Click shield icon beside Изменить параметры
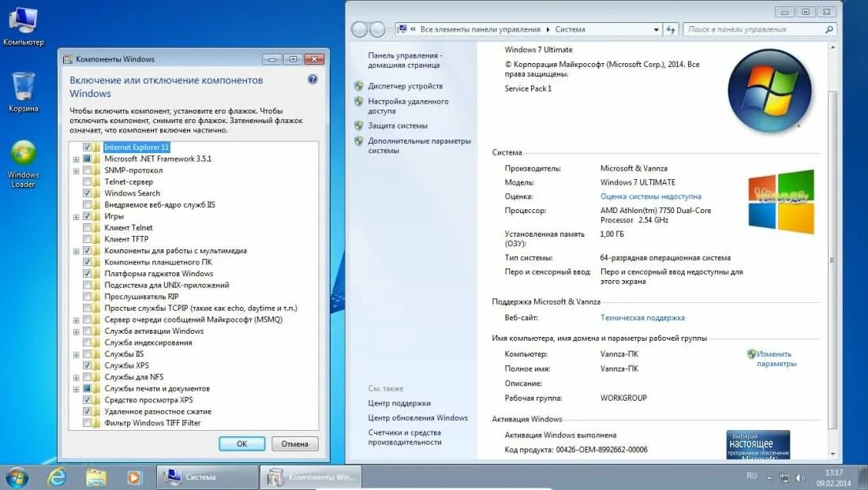The height and width of the screenshot is (490, 868). (x=751, y=353)
